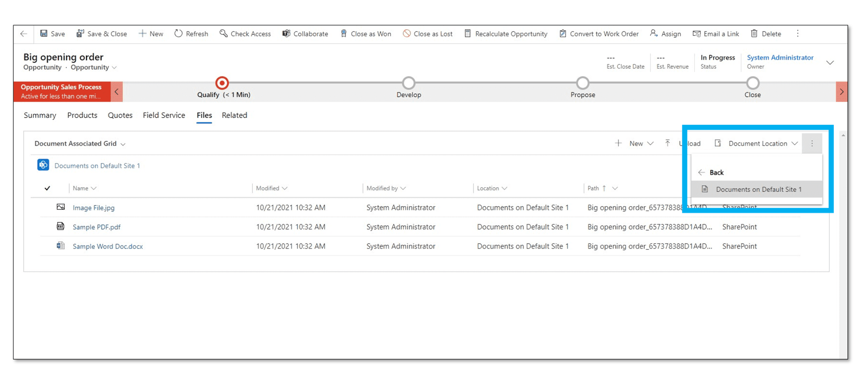
Task: Click SharePoint source in Sample Word Doc.docx row
Action: click(740, 246)
